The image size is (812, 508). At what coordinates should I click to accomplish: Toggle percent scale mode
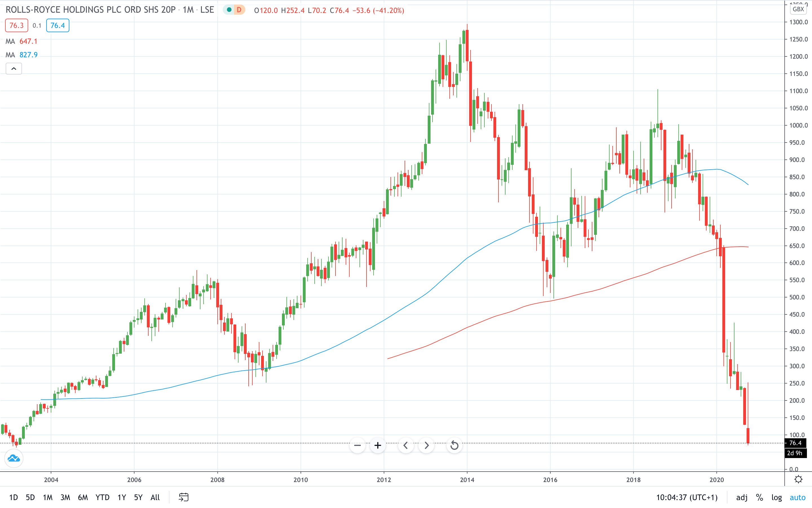pyautogui.click(x=759, y=497)
